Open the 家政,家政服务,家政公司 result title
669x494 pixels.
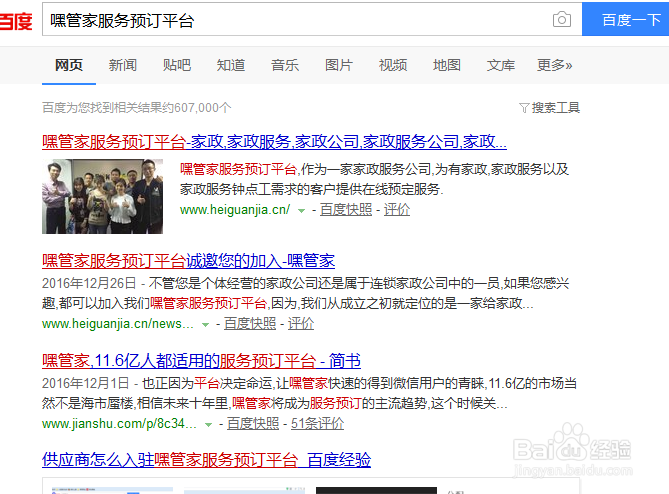[x=274, y=142]
